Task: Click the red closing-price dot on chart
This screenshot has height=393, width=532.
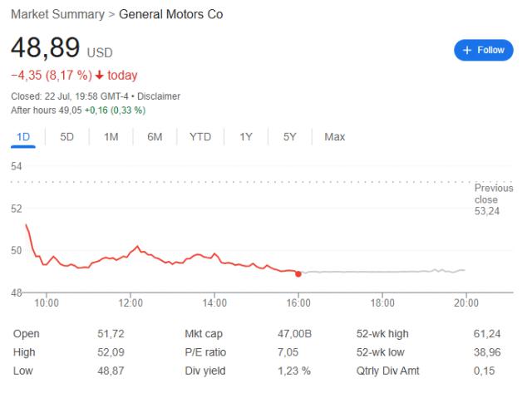Action: [298, 274]
